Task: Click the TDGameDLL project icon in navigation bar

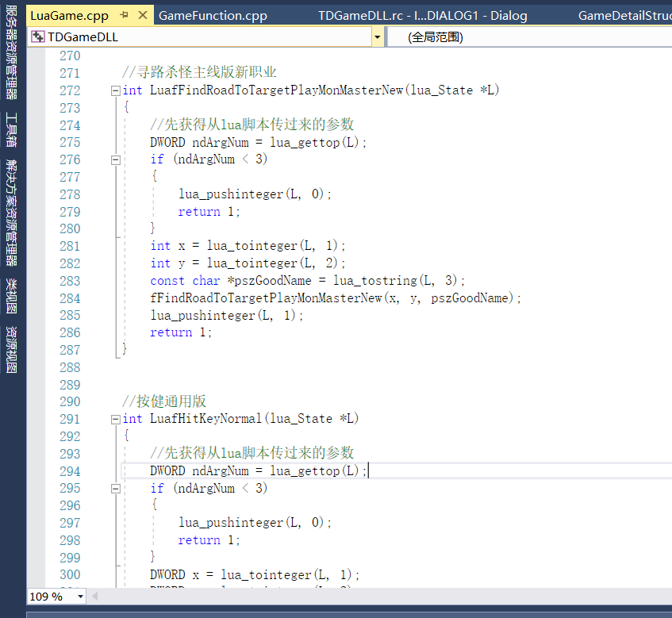Action: [x=37, y=37]
